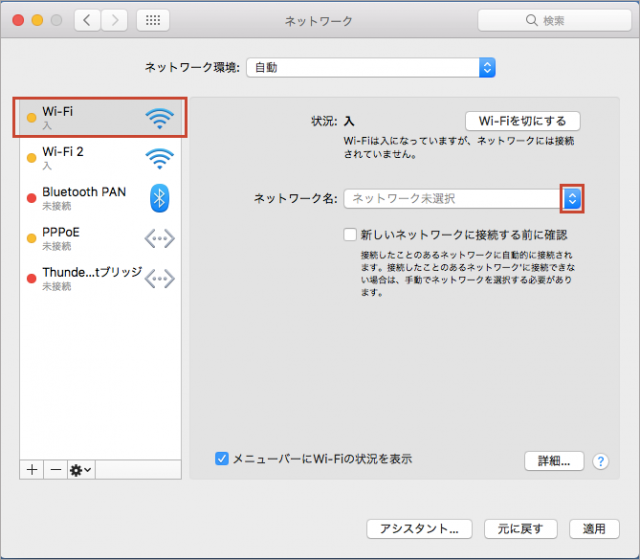Click the Wi-Fi signal icon in the sidebar
640x560 pixels.
click(x=159, y=119)
